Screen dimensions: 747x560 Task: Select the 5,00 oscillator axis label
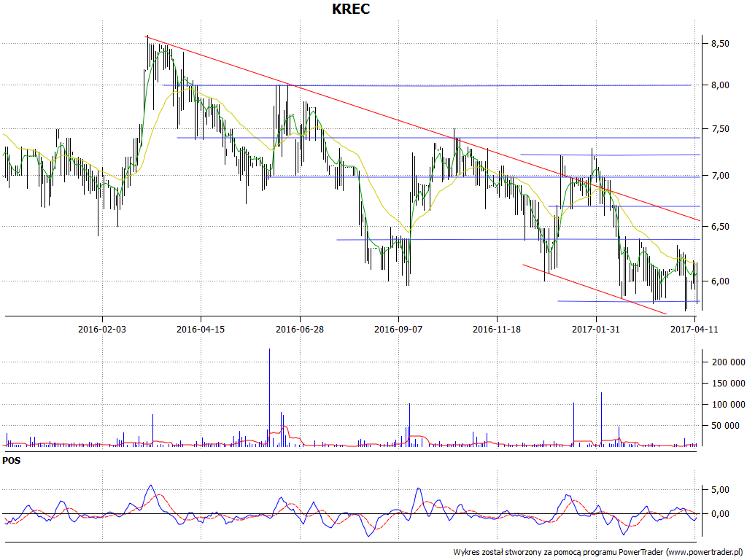point(719,490)
